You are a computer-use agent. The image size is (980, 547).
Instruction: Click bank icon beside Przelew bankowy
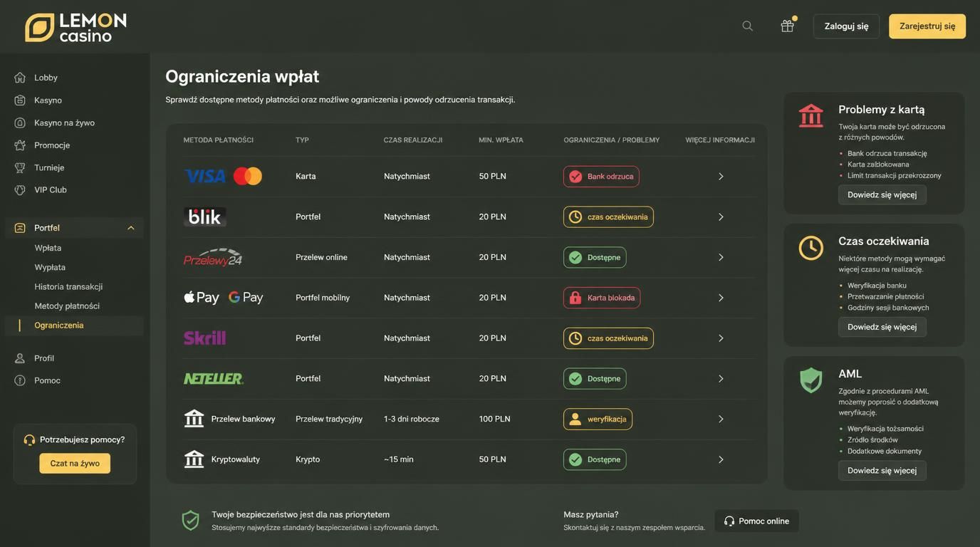click(x=194, y=419)
